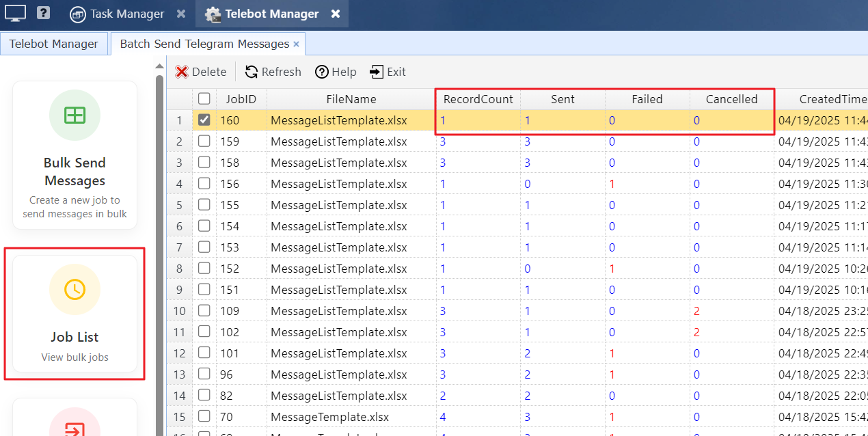This screenshot has height=436, width=868.
Task: Select the checkbox for job 102
Action: 204,332
